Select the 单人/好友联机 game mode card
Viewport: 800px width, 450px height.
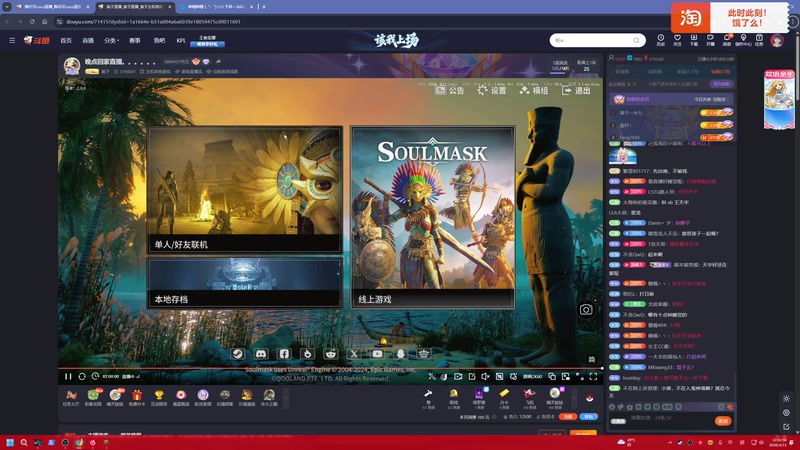point(245,190)
